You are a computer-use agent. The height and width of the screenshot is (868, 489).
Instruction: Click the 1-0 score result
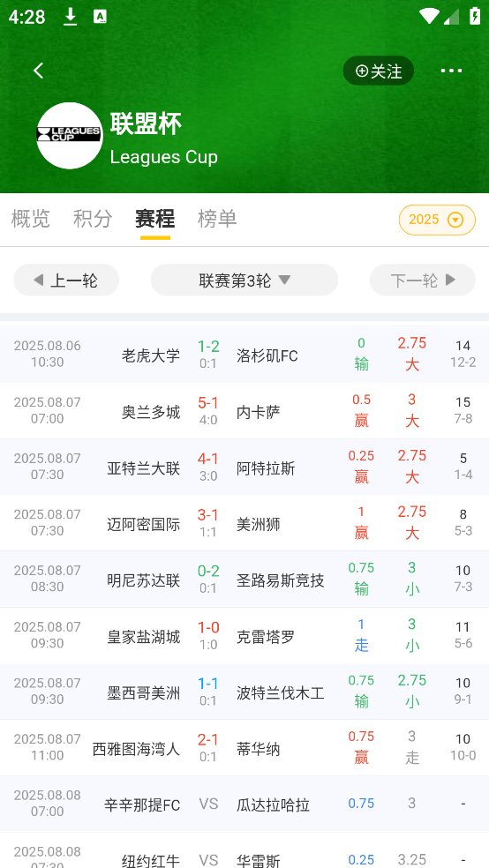pyautogui.click(x=208, y=628)
